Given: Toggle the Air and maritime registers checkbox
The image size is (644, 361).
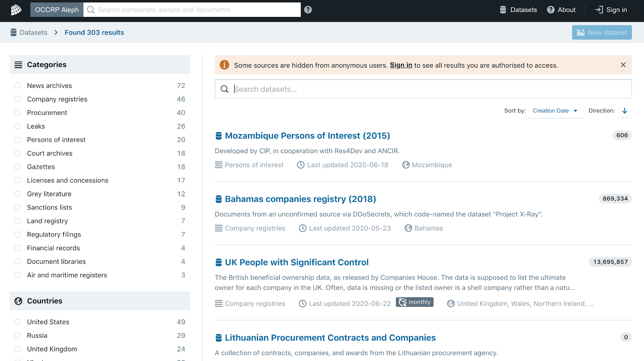Looking at the screenshot, I should (x=17, y=275).
